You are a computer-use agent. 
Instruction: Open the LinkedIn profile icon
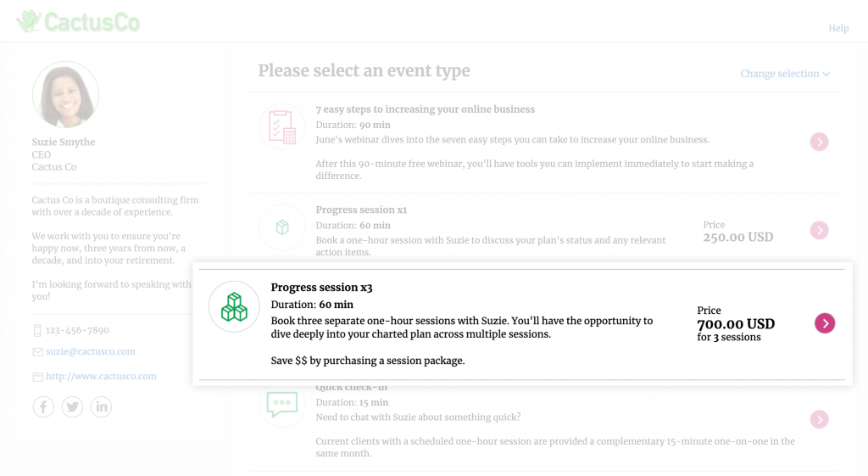pos(101,407)
